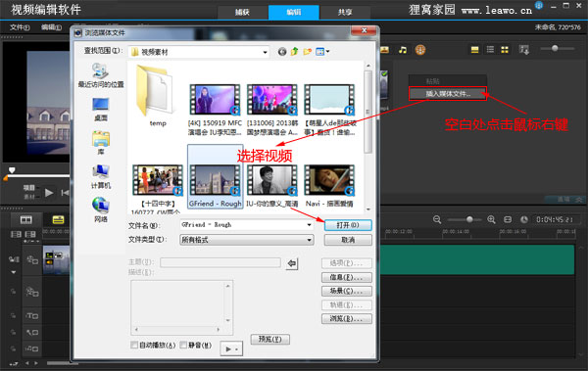Click the 场景(C)... button
The height and width of the screenshot is (371, 588).
coord(347,291)
